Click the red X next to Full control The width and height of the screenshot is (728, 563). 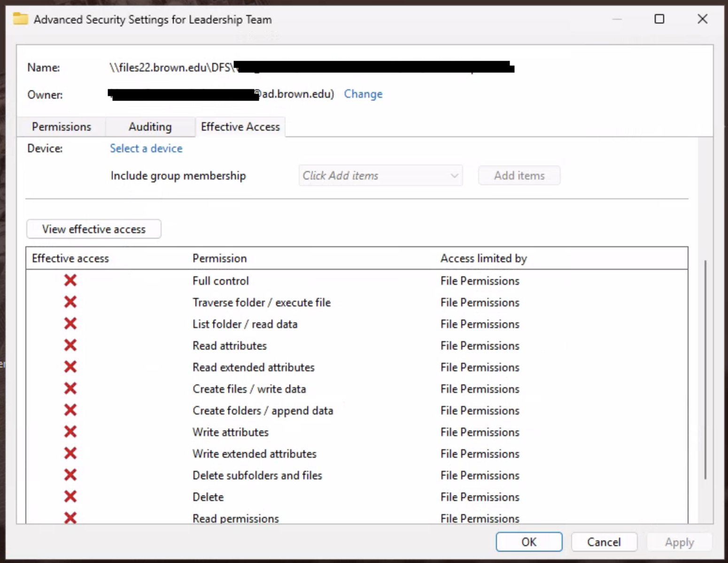point(70,281)
